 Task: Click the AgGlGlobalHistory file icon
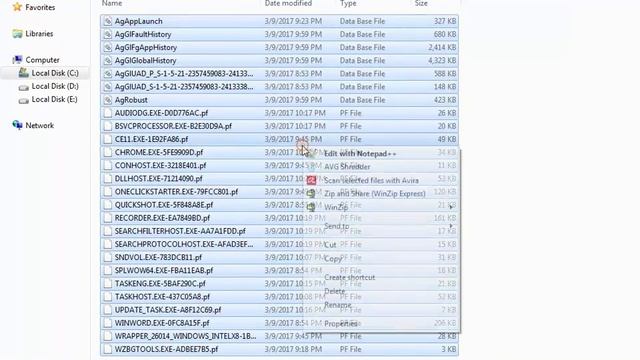click(x=108, y=60)
